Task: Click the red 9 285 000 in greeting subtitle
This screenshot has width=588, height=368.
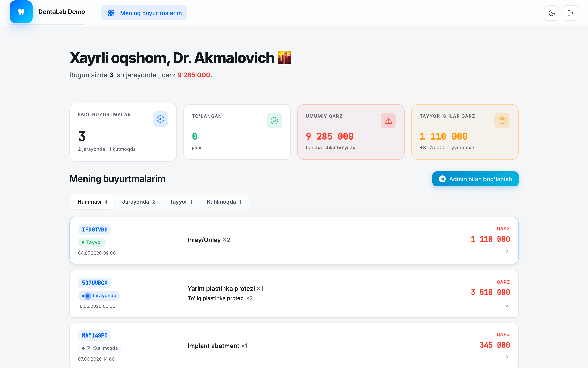Action: point(194,75)
